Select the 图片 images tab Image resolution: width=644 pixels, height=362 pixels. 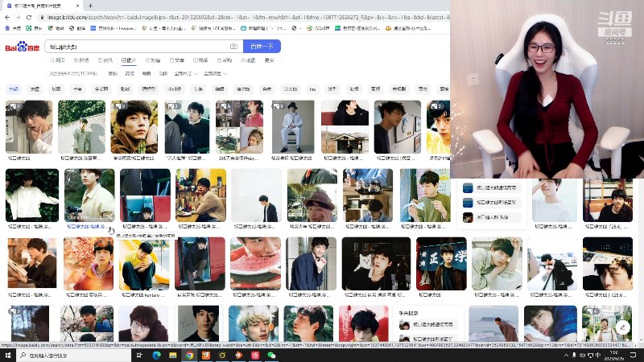(129, 60)
